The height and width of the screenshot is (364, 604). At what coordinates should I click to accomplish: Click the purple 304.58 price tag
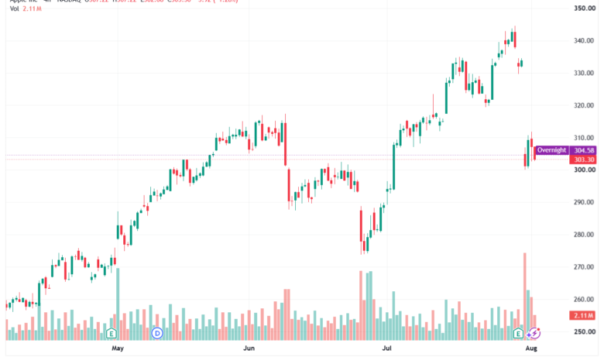tap(583, 150)
